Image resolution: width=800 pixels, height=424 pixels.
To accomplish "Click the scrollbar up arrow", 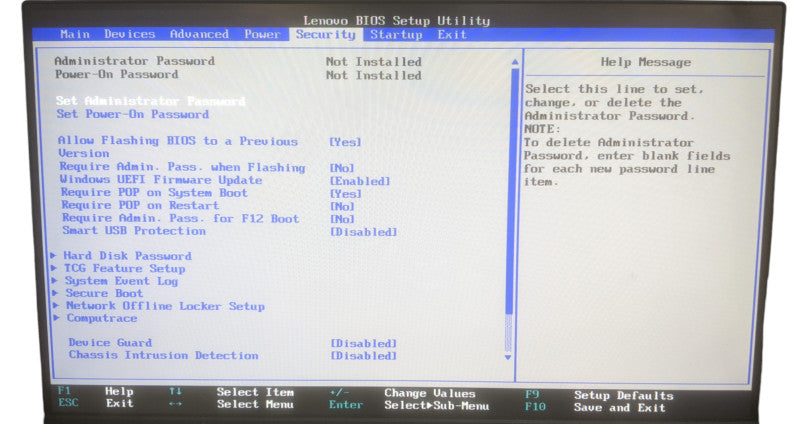I will (x=515, y=62).
